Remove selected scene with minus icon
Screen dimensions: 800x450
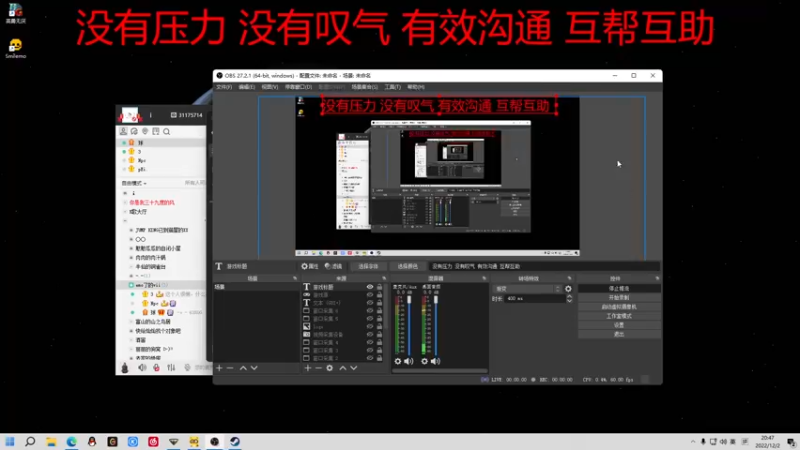click(x=230, y=368)
